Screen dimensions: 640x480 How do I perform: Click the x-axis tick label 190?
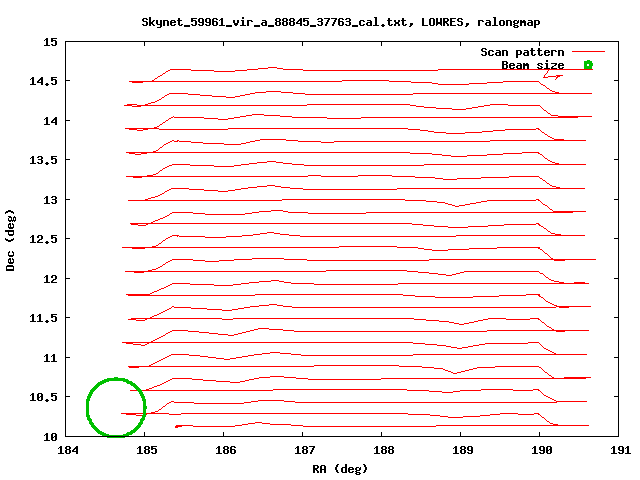point(542,450)
